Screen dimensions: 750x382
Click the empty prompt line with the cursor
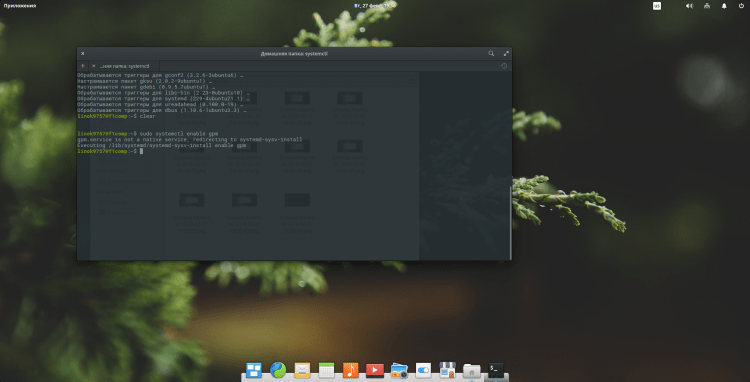point(110,151)
